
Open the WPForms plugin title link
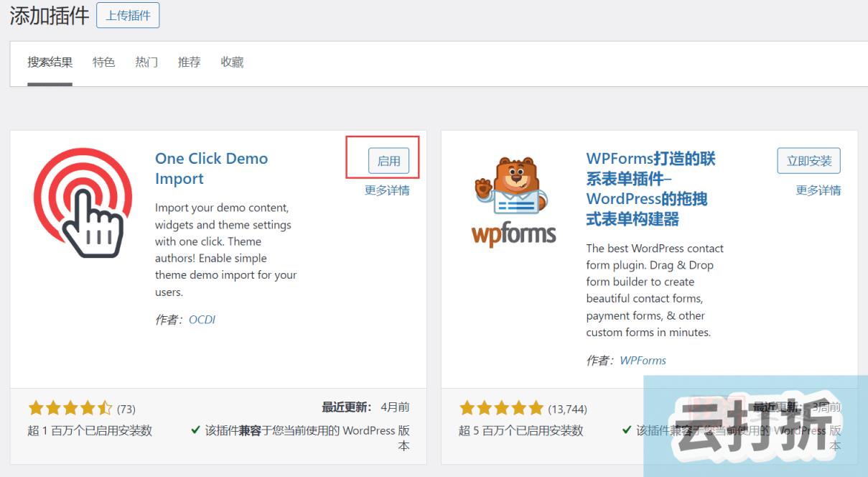650,189
